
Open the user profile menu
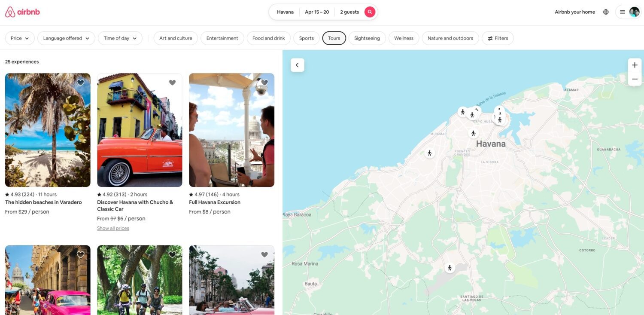(628, 12)
